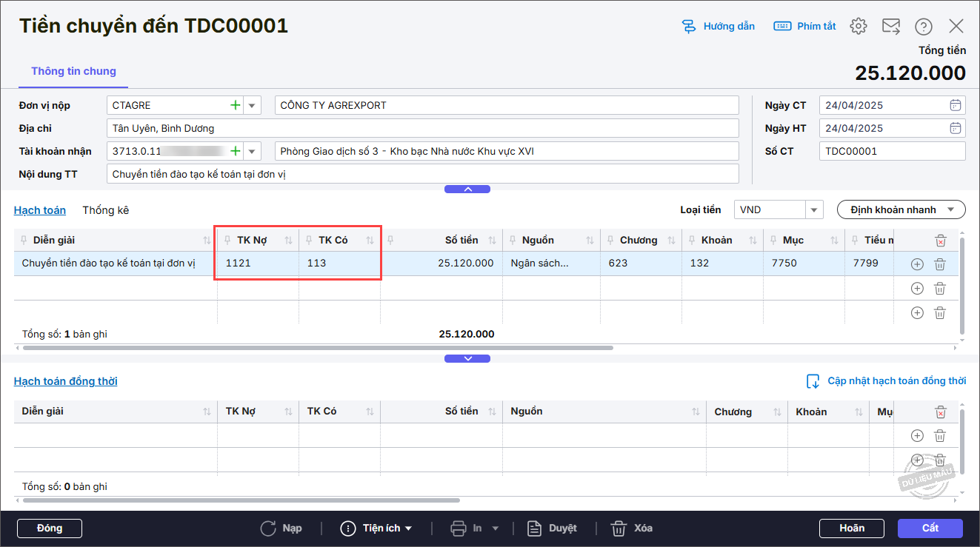
Task: Click the Nội dung TT input field
Action: [x=422, y=175]
